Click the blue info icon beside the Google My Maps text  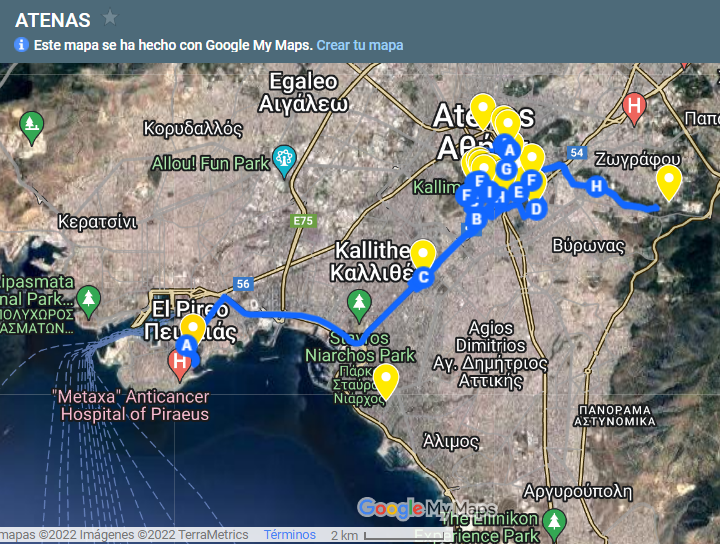[21, 45]
